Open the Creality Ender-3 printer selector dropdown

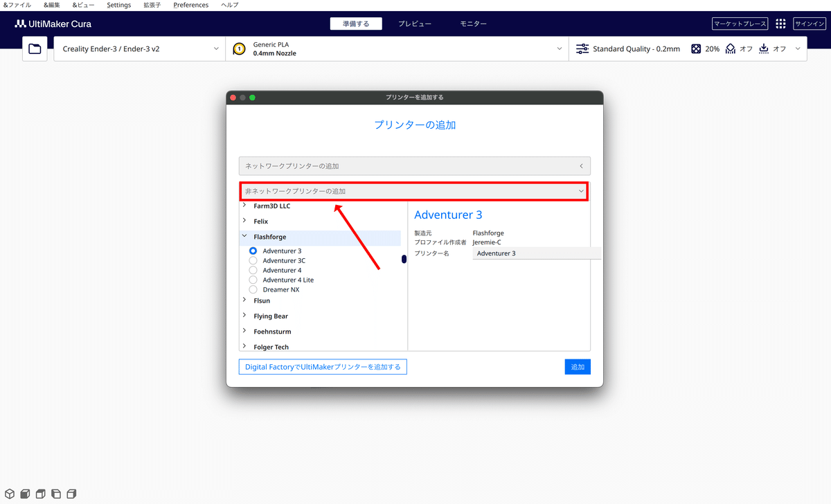140,49
